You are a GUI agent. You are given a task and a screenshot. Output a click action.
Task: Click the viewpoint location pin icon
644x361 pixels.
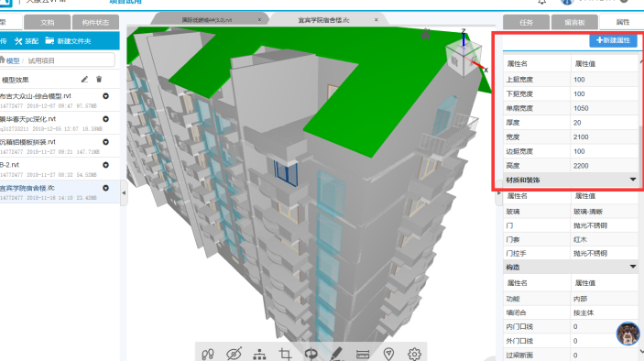point(388,354)
